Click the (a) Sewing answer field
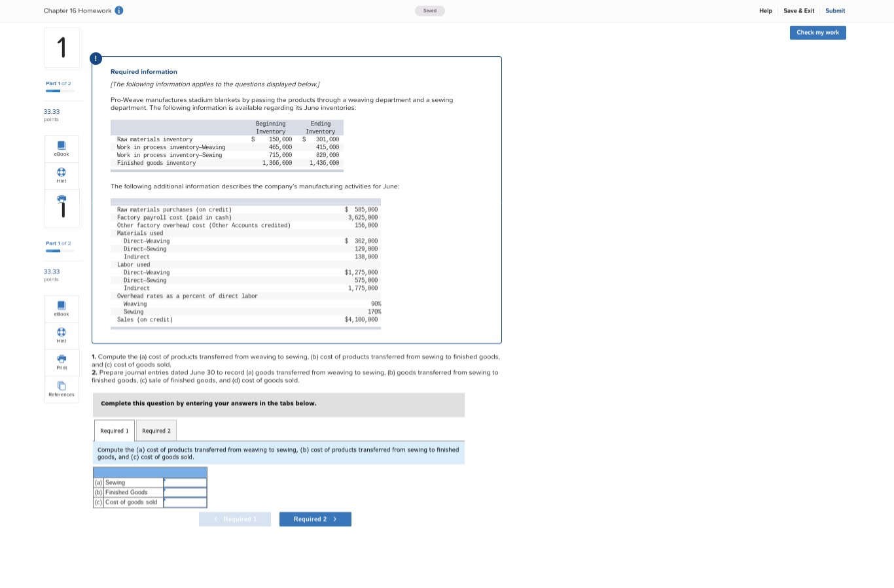 point(185,483)
